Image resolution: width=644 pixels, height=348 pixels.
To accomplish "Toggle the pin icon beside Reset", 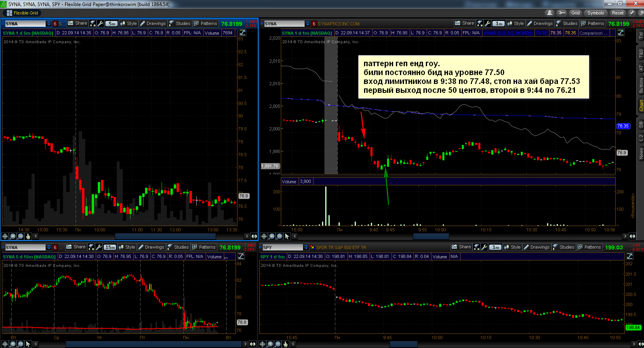I will click(632, 13).
